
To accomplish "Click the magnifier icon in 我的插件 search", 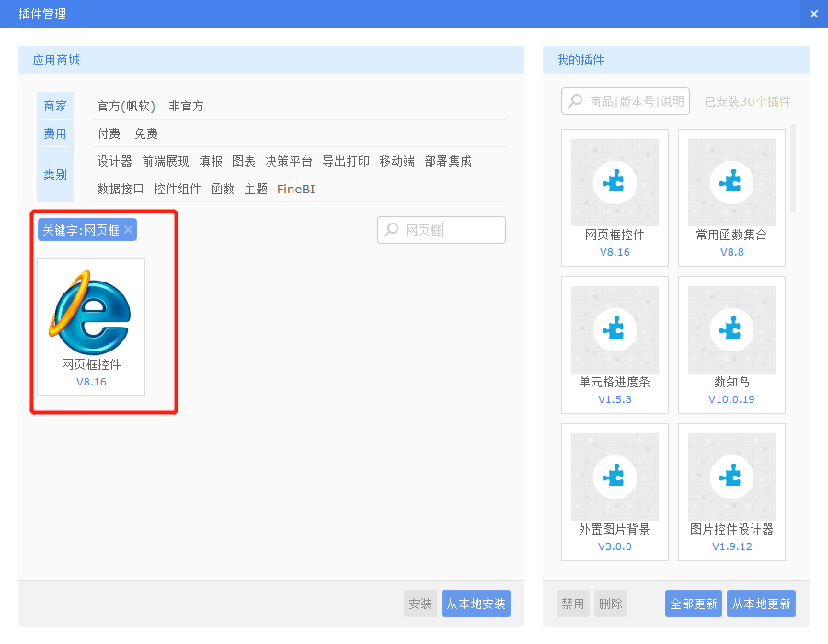I will [574, 101].
